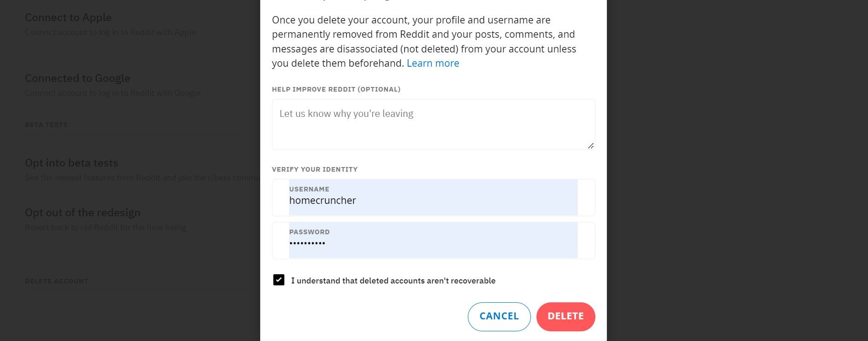Image resolution: width=868 pixels, height=341 pixels.
Task: Click the BETA TESTS section label
Action: point(46,125)
